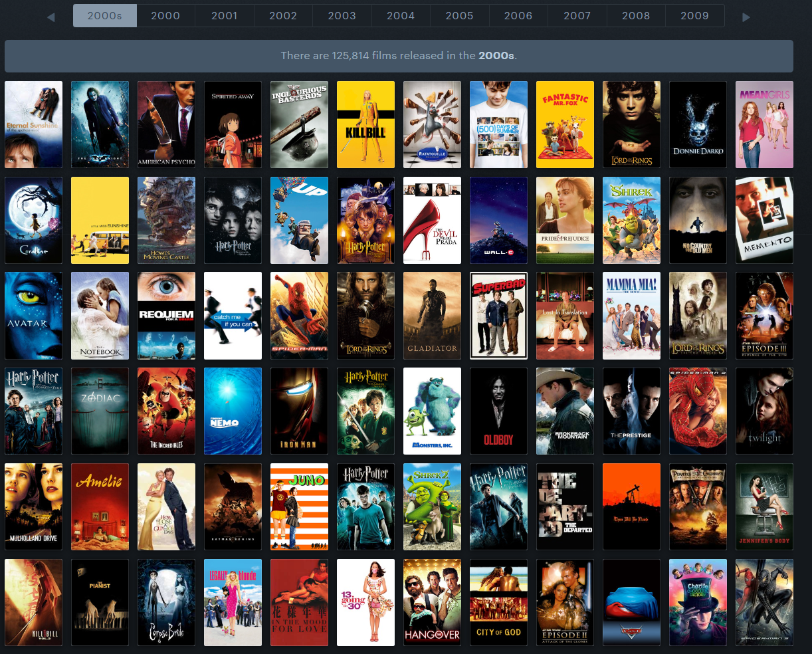This screenshot has width=812, height=654.
Task: Select the Twilight poster
Action: pos(764,411)
